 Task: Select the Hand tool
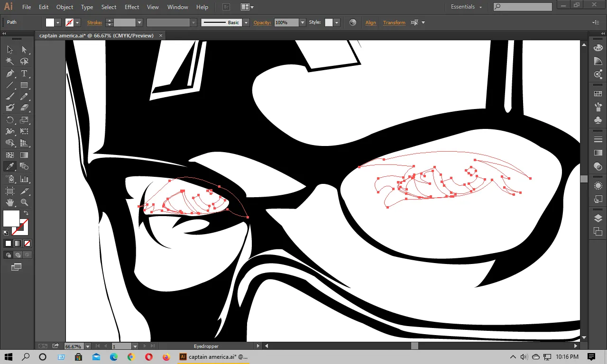[10, 203]
